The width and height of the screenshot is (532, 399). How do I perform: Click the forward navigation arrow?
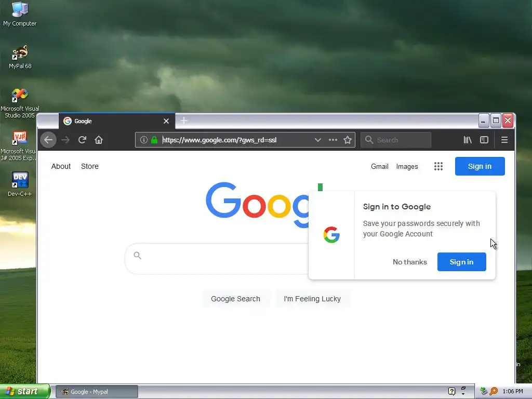pos(65,140)
